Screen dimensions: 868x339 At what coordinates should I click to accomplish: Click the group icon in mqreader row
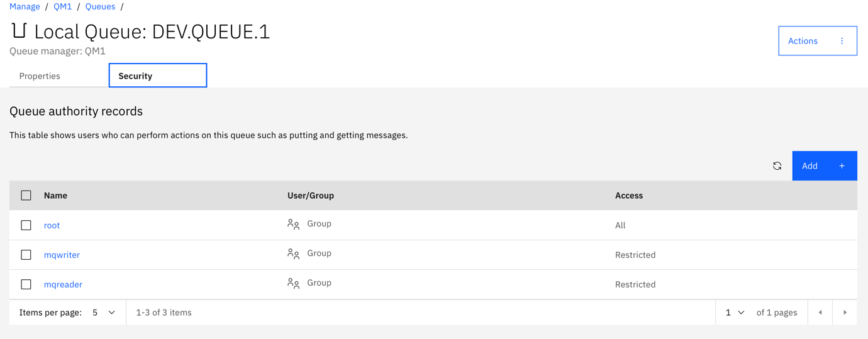coord(293,284)
